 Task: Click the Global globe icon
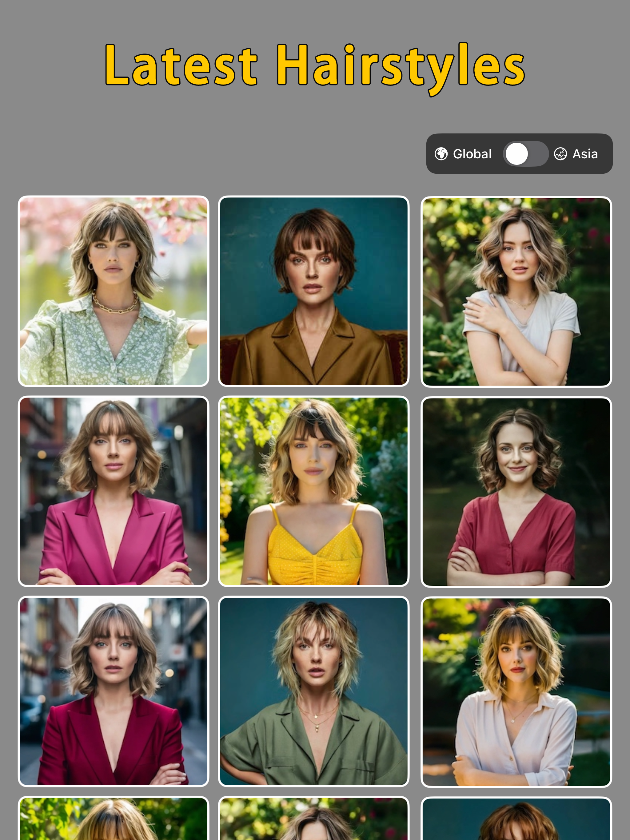click(x=441, y=154)
